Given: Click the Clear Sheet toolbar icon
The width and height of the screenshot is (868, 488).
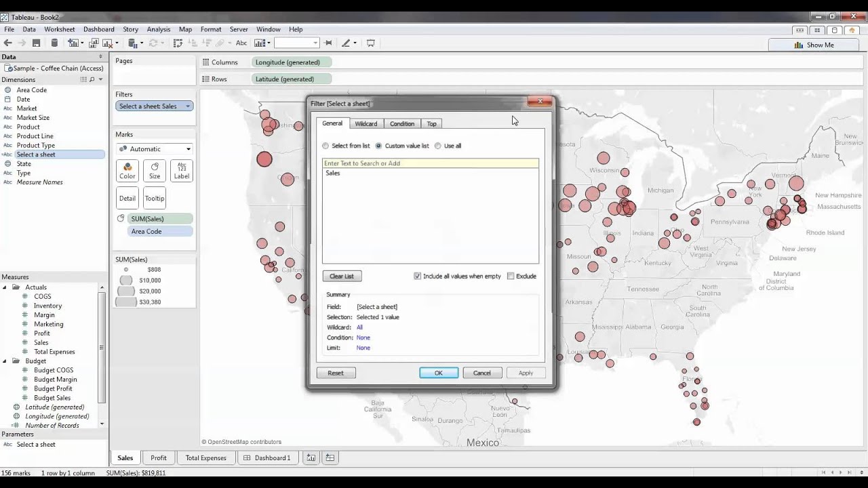Looking at the screenshot, I should click(107, 43).
